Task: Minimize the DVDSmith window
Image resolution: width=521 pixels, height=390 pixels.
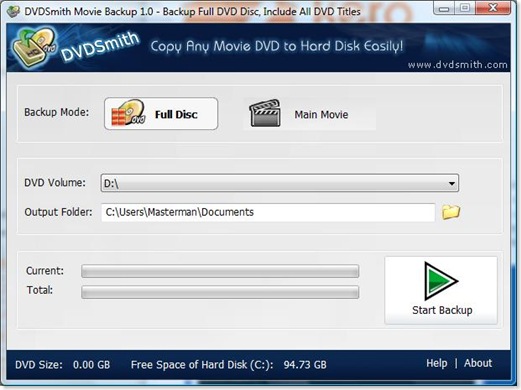Action: (x=444, y=8)
